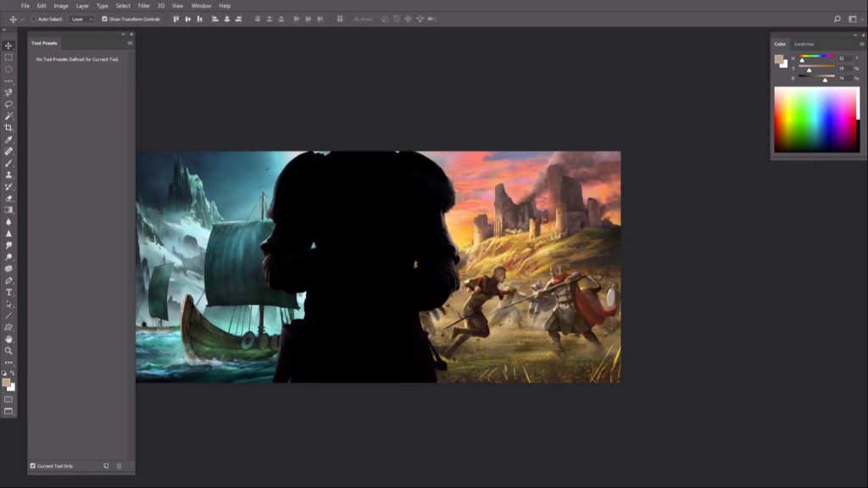Click the create new tool preset button

[x=106, y=466]
